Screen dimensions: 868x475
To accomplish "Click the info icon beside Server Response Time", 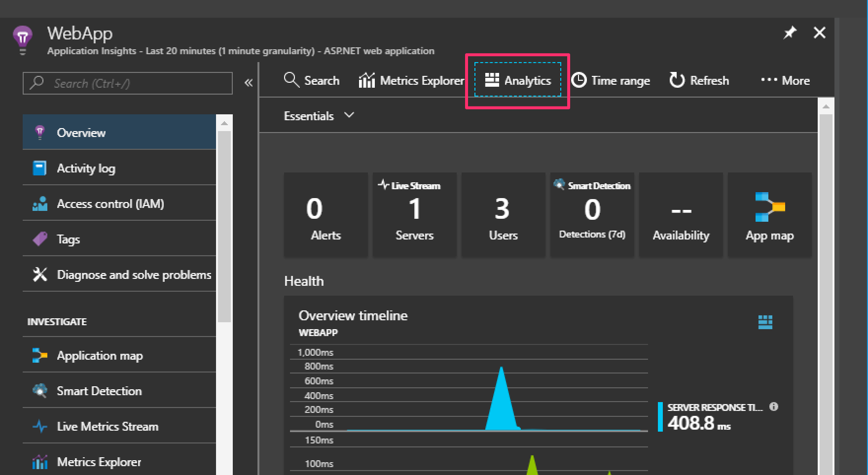I will (x=774, y=407).
